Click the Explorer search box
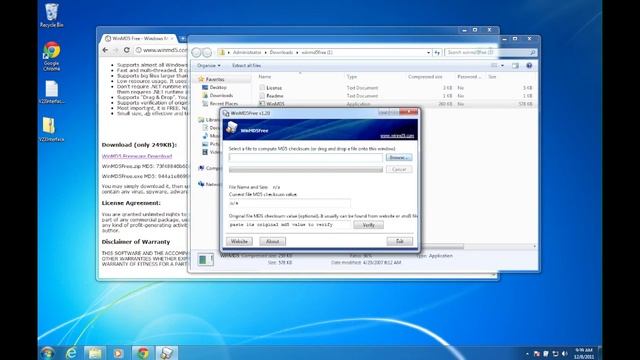The image size is (640, 360). 491,53
